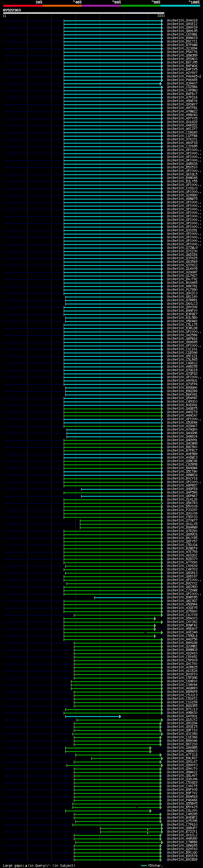Image resolution: width=203 pixels, height=868 pixels.
Task: Open the UniRef100_Q969B5 entry
Action: coord(182,748)
